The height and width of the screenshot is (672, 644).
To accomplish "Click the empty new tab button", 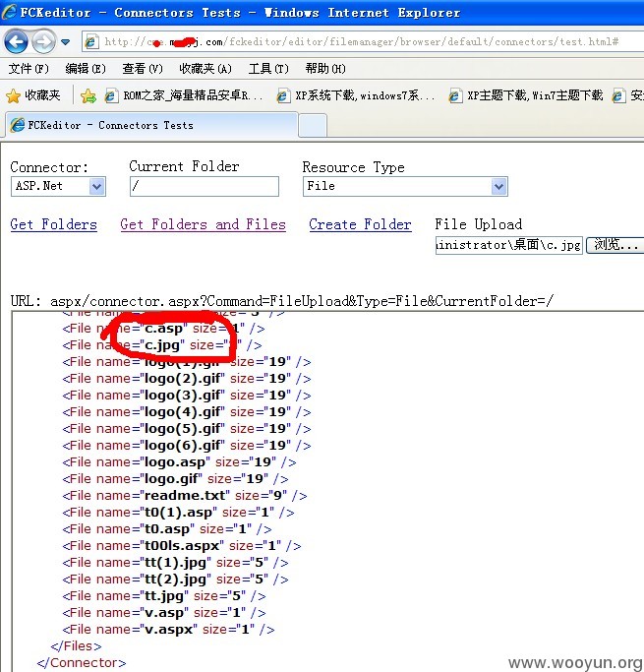I will [313, 126].
